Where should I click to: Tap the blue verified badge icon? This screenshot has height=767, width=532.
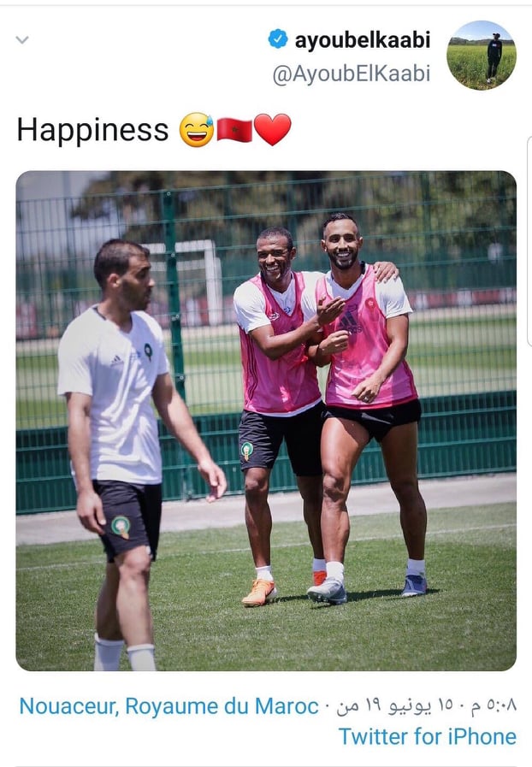[x=278, y=38]
